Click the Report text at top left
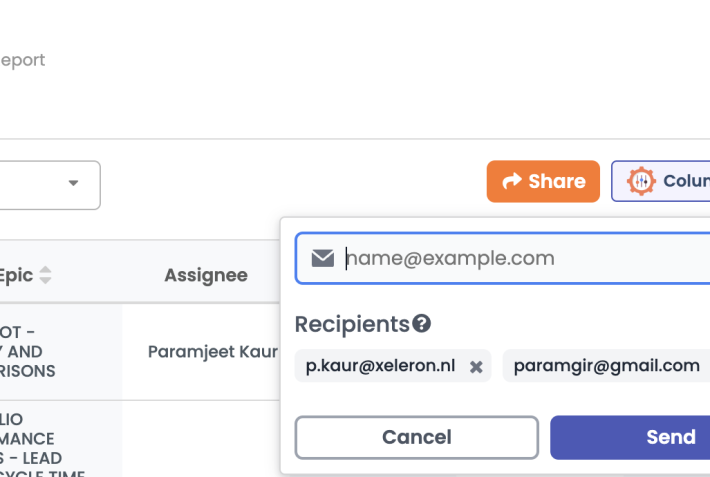 [22, 60]
